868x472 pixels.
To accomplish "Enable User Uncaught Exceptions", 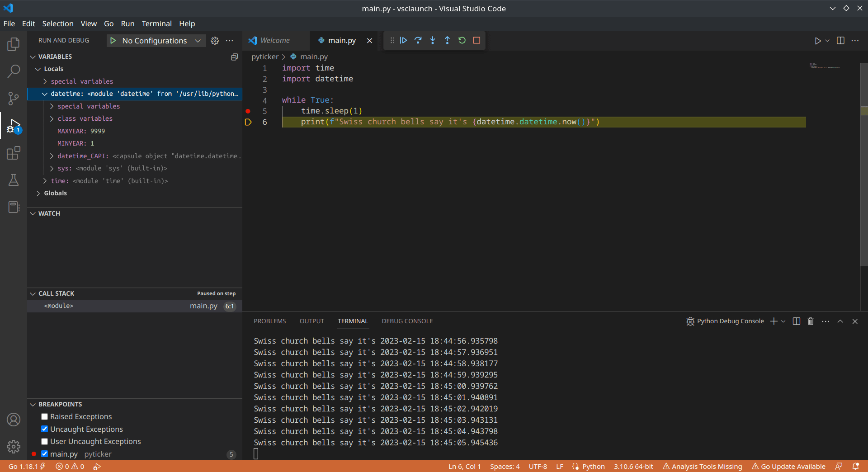I will pos(44,441).
